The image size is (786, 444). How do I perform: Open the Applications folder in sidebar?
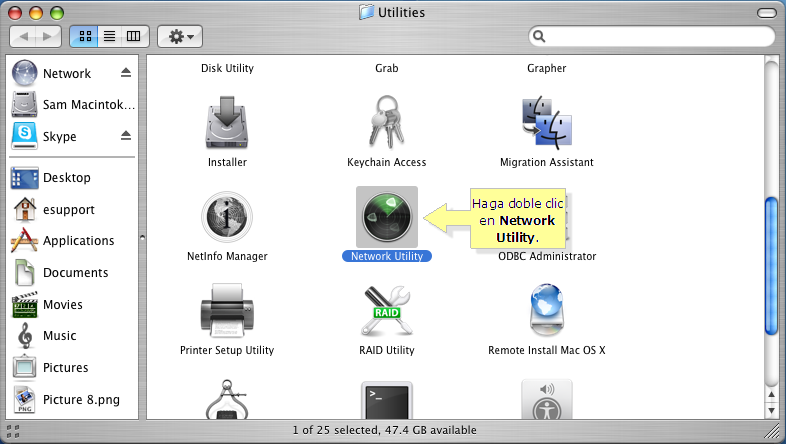[x=63, y=241]
